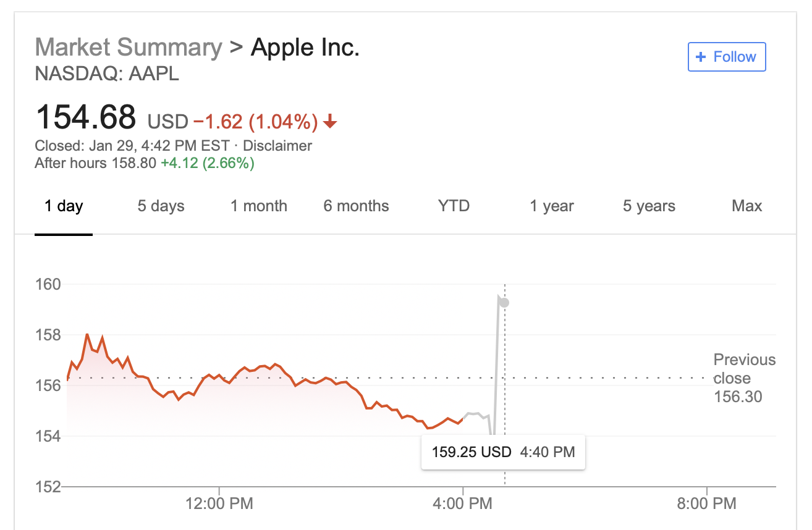The height and width of the screenshot is (530, 812).
Task: Select the 1 day tab
Action: [64, 206]
